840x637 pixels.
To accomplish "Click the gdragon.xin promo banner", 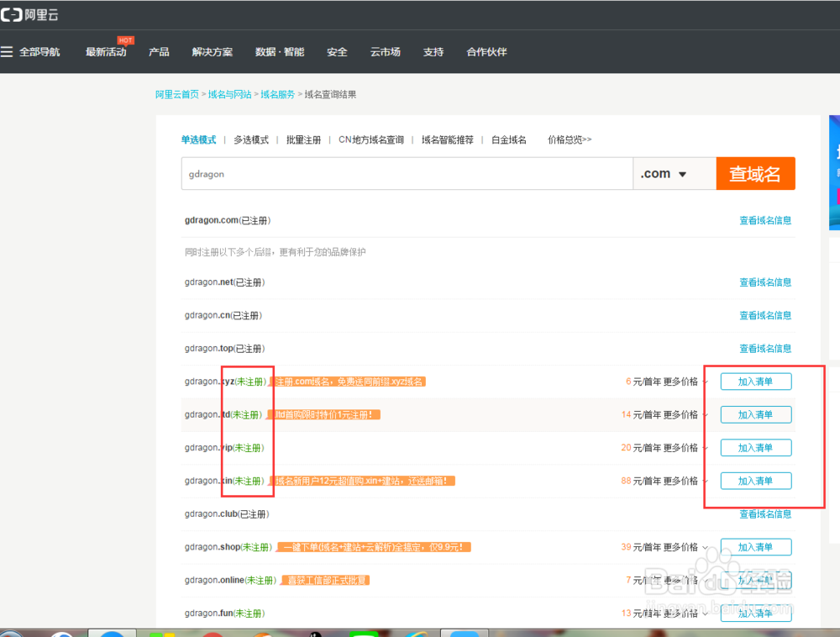I will point(361,481).
